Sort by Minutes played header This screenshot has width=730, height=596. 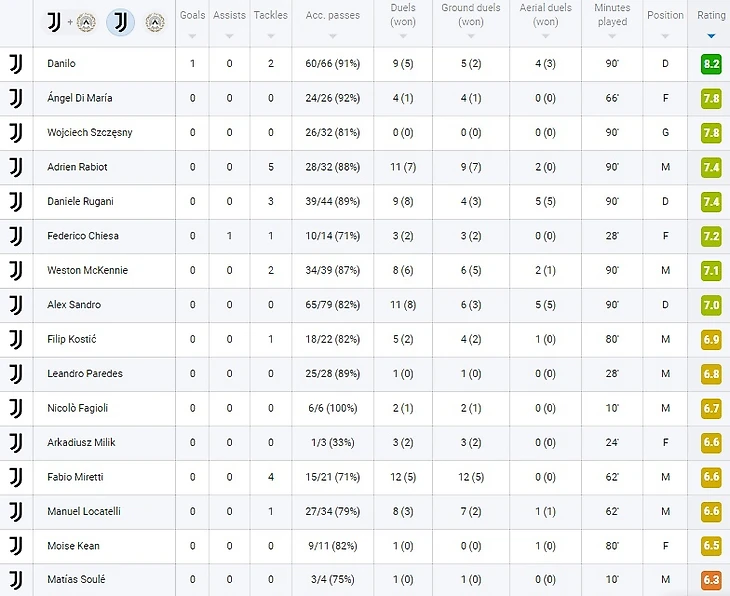tap(612, 15)
